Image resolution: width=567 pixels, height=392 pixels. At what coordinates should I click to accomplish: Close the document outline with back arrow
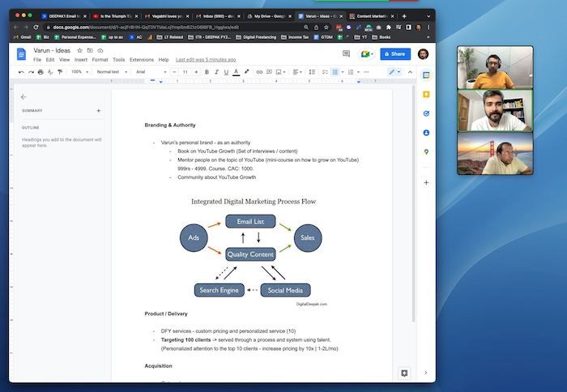[23, 96]
